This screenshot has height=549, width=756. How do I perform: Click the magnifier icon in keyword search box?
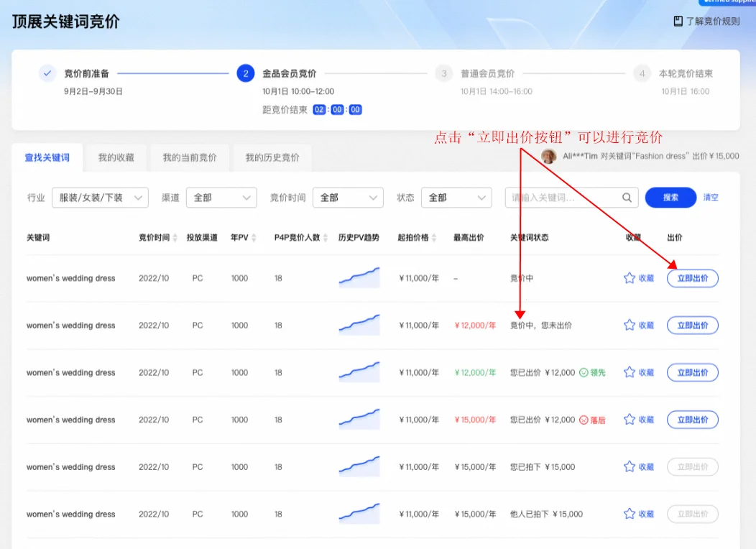(x=627, y=198)
